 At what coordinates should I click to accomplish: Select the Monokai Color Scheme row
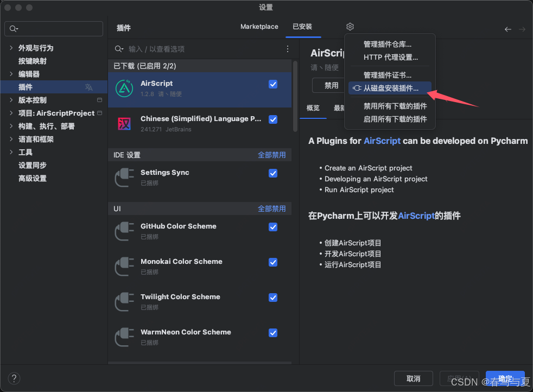tap(200, 267)
